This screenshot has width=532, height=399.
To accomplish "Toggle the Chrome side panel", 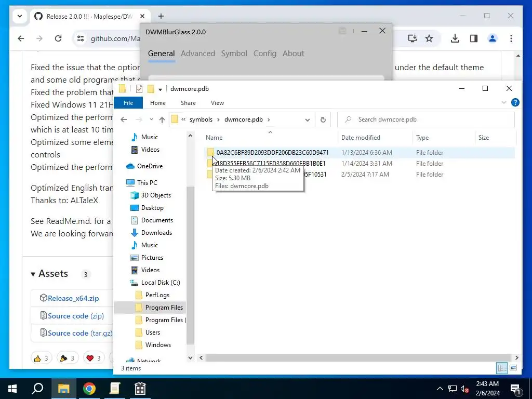I will (474, 38).
